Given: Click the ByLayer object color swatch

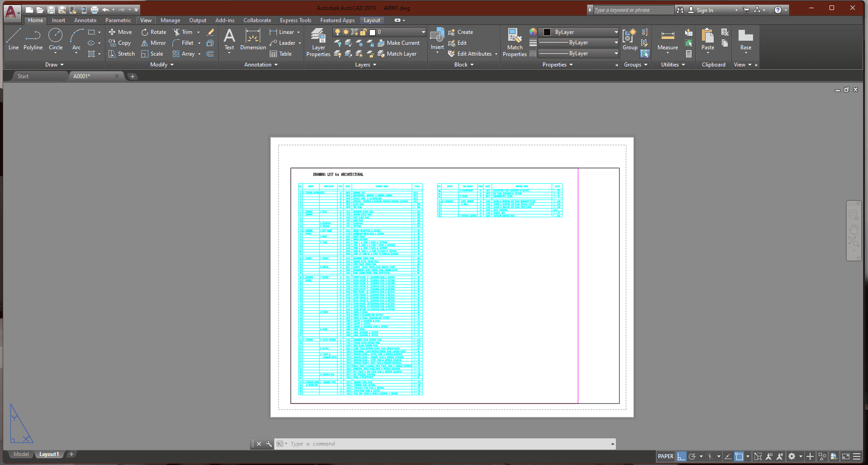Looking at the screenshot, I should [x=547, y=32].
